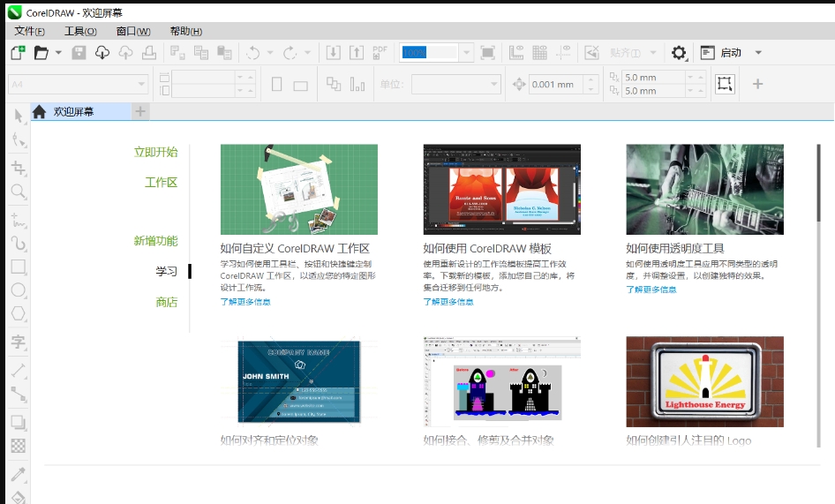Select the Drop Shadow tool
Viewport: 835px width, 504px height.
coord(19,423)
